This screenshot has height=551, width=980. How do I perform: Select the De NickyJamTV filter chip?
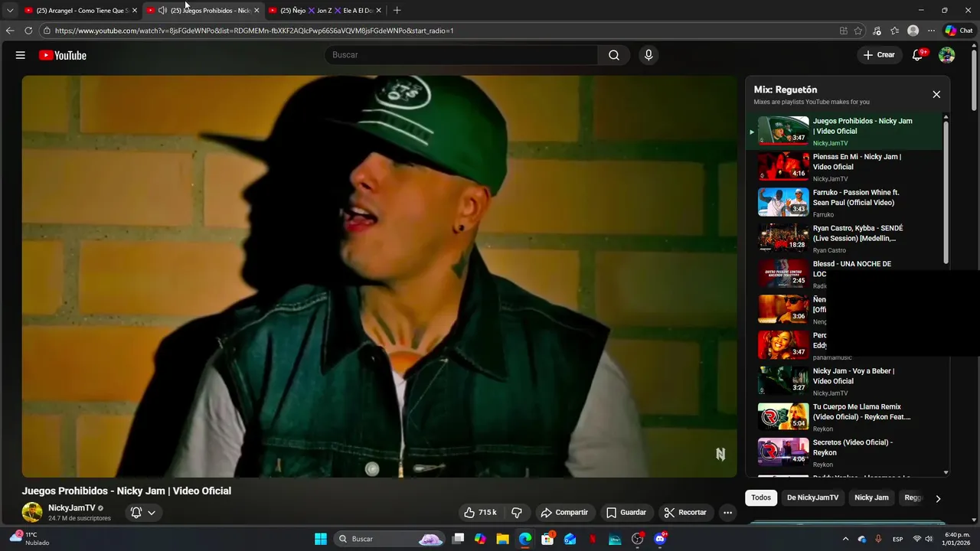tap(812, 497)
